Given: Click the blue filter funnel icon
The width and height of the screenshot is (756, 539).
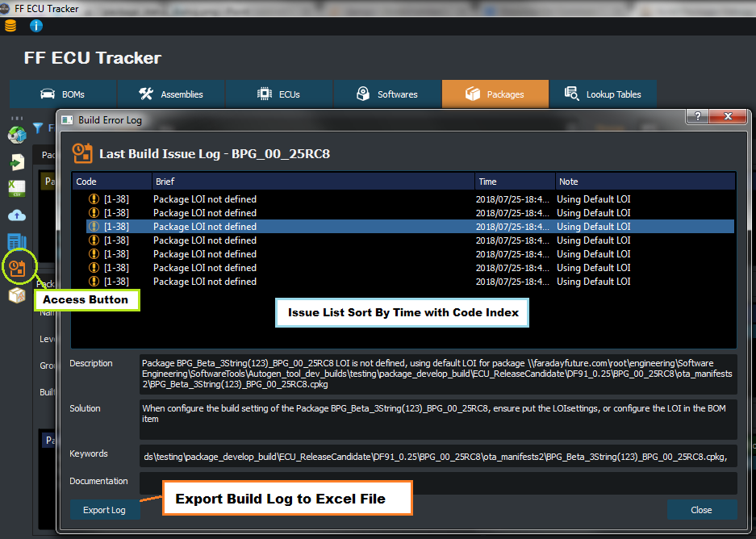Looking at the screenshot, I should 38,127.
